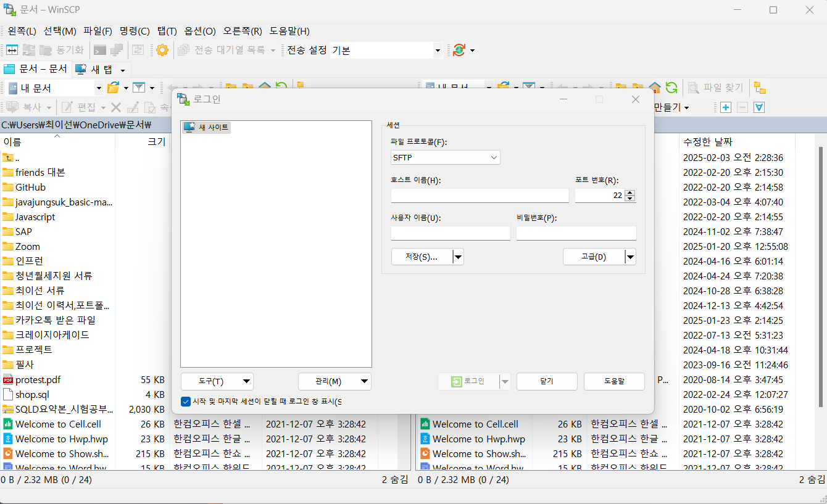Expand the 새 탭 dropdown arrow

[123, 70]
